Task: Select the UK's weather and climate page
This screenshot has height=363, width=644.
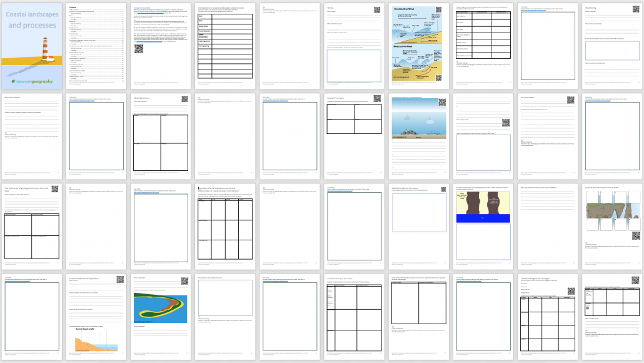Action: click(225, 227)
